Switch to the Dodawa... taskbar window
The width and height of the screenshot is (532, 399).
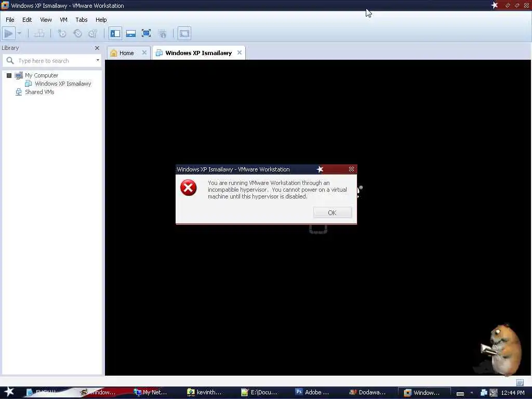[x=367, y=392]
